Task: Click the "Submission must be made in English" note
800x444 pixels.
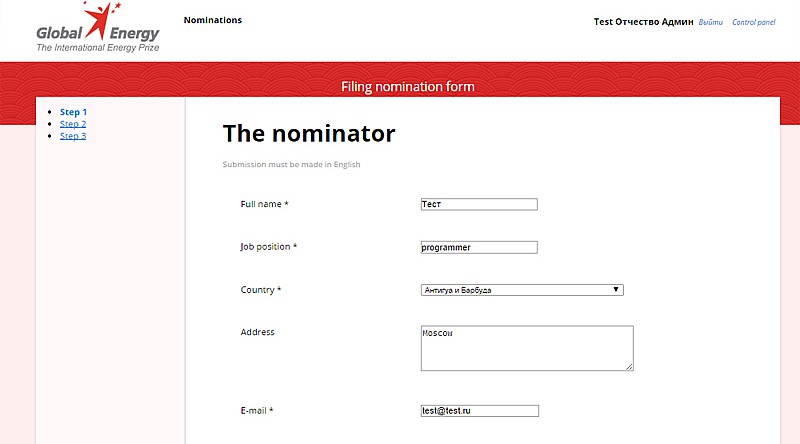Action: click(291, 164)
